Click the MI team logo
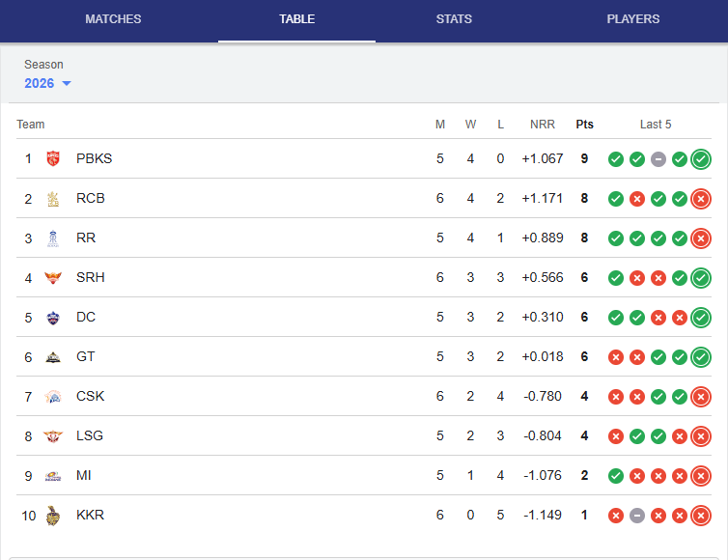The image size is (728, 560). coord(53,476)
